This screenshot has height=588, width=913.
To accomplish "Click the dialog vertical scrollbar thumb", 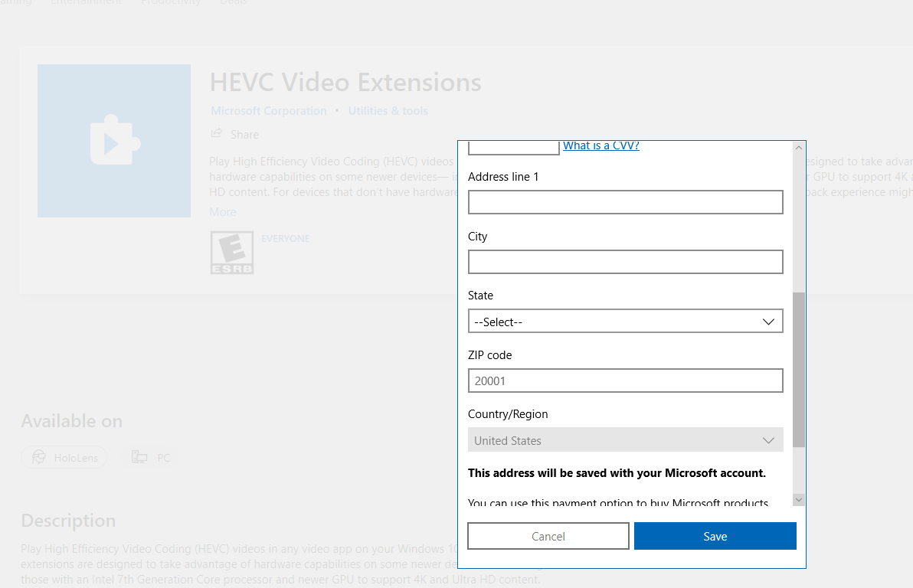I will coord(799,370).
